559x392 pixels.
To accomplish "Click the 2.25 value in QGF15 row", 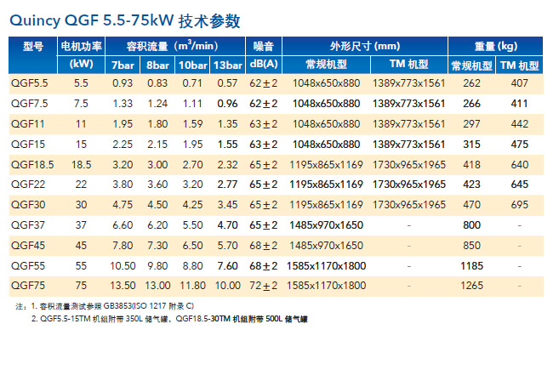I will pos(123,144).
